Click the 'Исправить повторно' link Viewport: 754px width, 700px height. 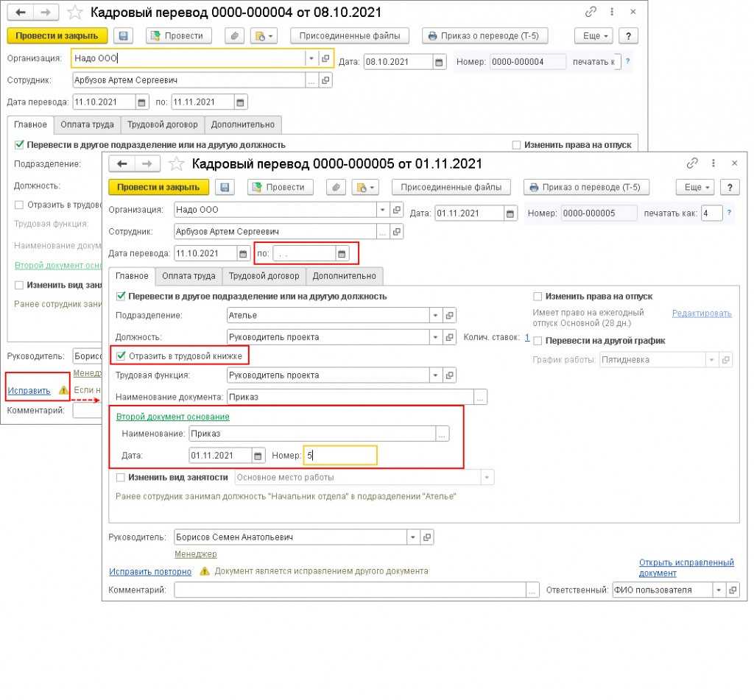150,571
